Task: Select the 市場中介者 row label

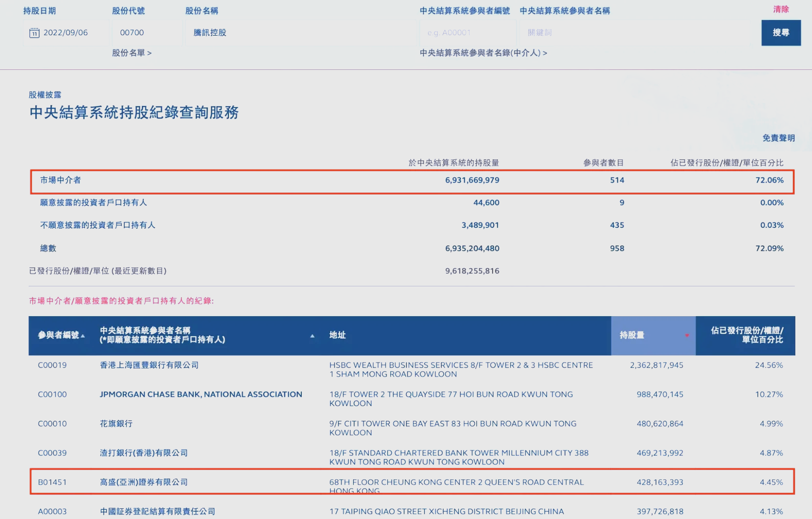Action: (61, 180)
